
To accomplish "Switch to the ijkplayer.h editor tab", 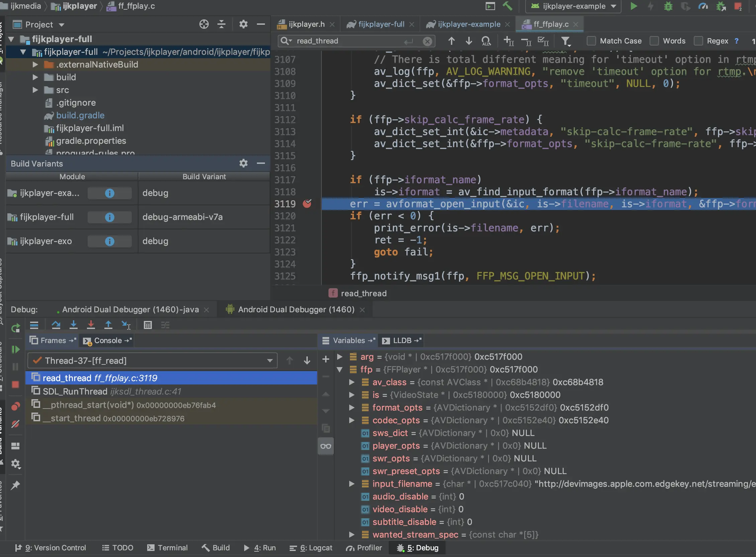I will pos(305,24).
